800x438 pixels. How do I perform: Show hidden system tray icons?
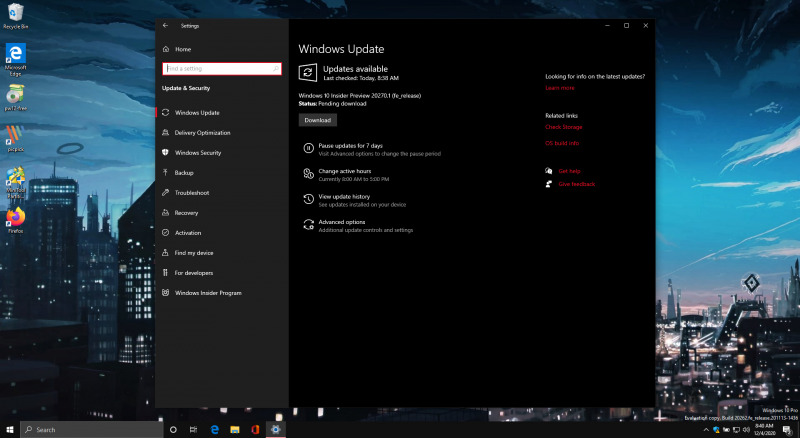(706, 430)
